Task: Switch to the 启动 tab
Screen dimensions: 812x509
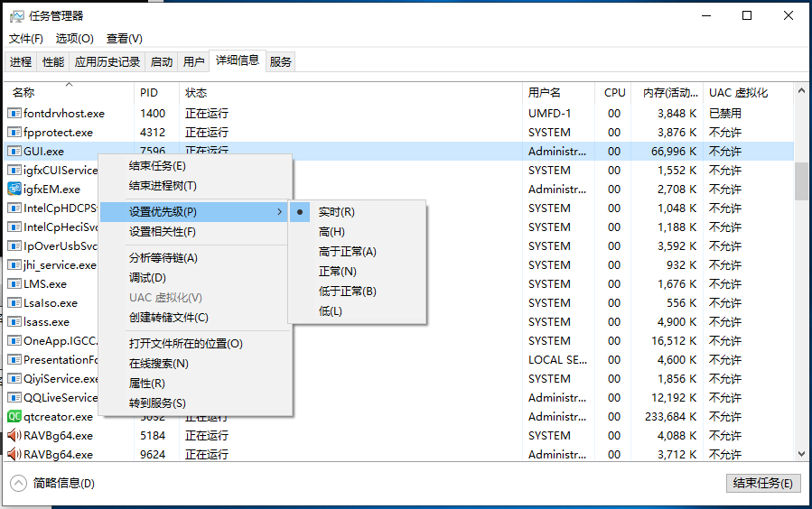Action: (x=162, y=62)
